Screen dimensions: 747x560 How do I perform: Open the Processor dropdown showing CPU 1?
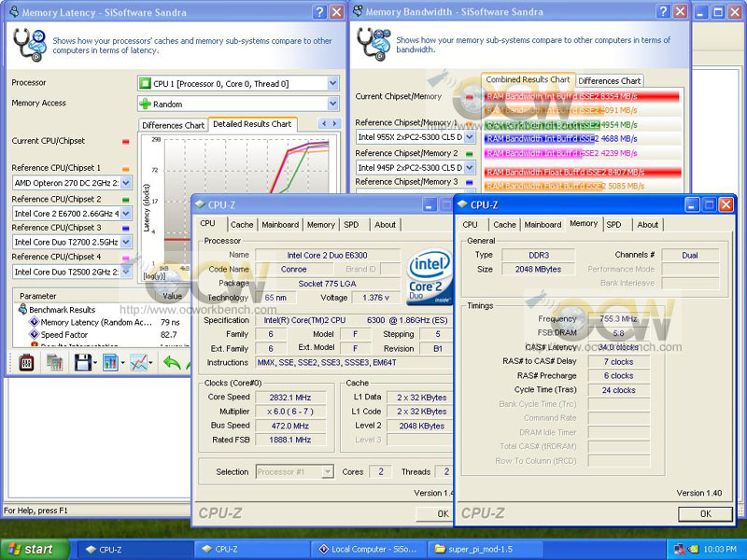pos(332,83)
